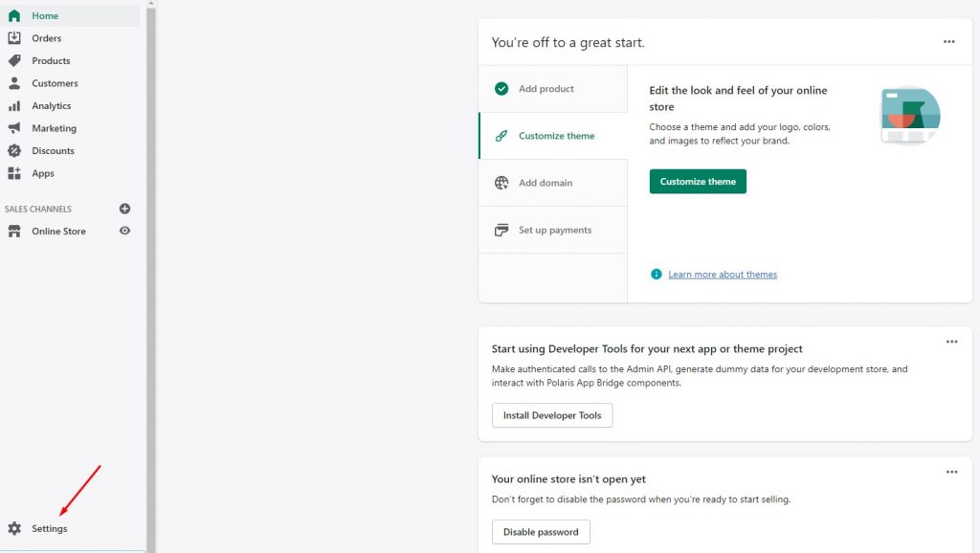Click the paintbrush icon beside Customize theme
980x553 pixels.
point(501,136)
